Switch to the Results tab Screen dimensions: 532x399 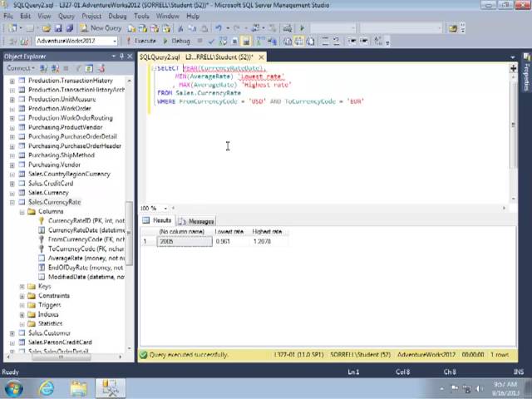pyautogui.click(x=157, y=220)
